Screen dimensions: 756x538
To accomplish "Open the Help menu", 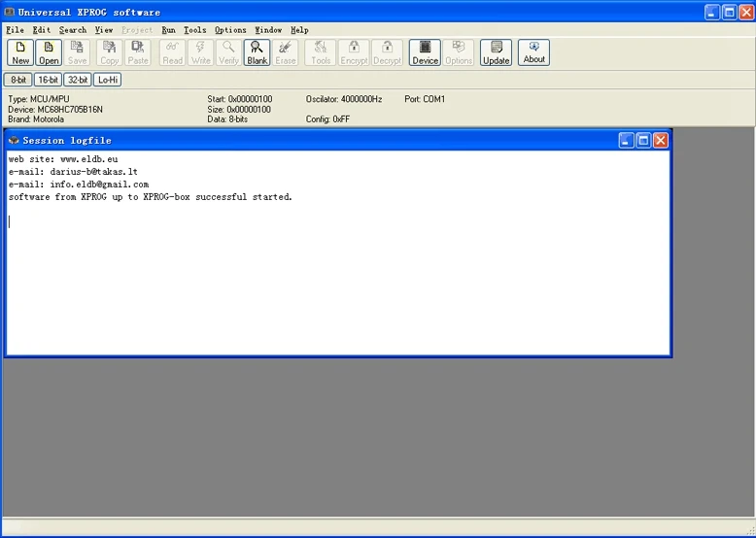I will [x=299, y=30].
